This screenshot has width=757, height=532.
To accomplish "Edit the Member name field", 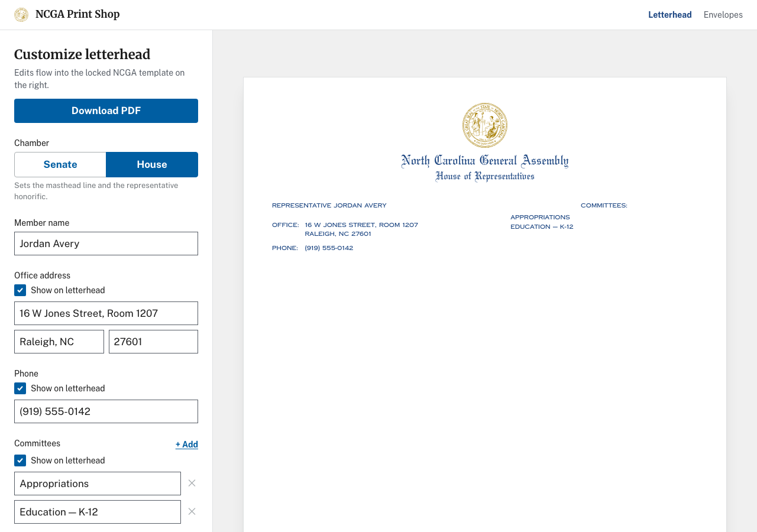I will [x=106, y=244].
